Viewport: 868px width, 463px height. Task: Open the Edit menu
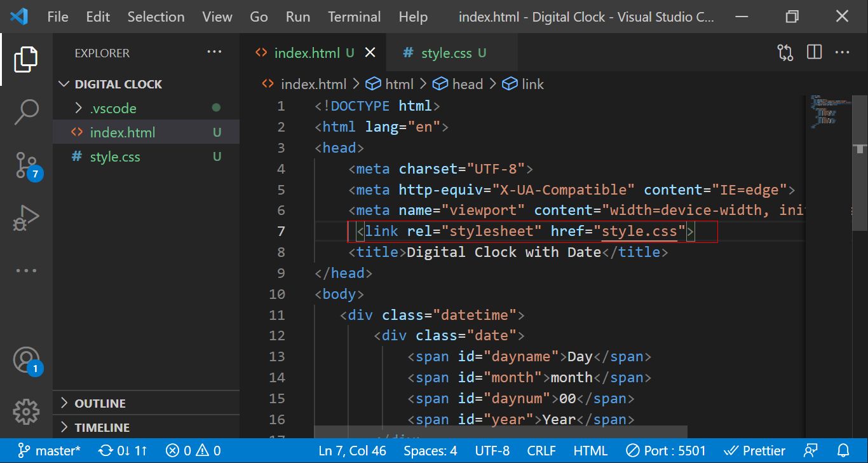98,17
